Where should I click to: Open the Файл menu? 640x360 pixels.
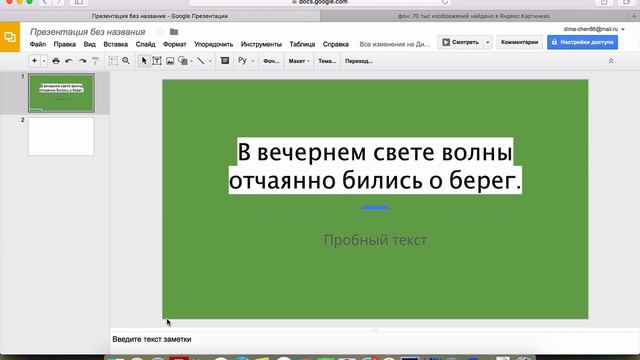coord(38,44)
